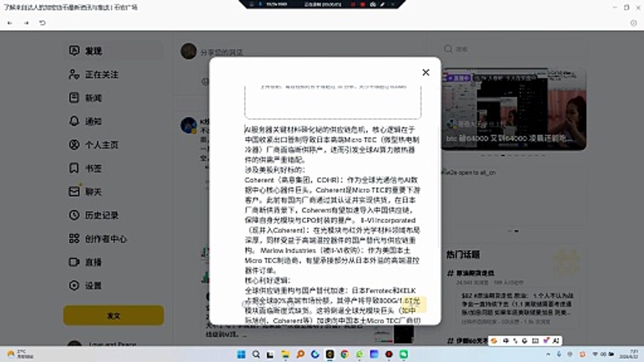The height and width of the screenshot is (362, 644).
Task: Open the Chrome taskbar icon
Action: 345,354
